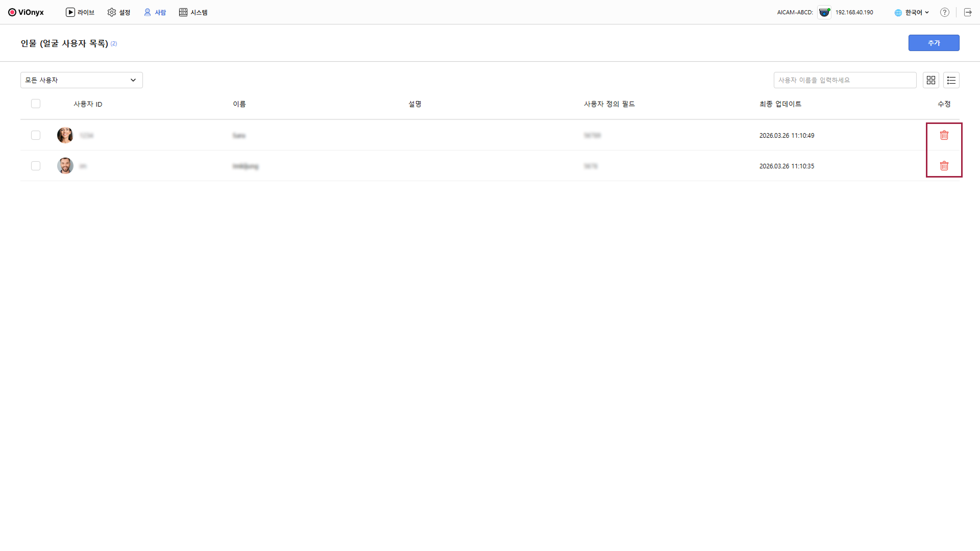980x551 pixels.
Task: Click the woman's face thumbnail
Action: point(65,135)
